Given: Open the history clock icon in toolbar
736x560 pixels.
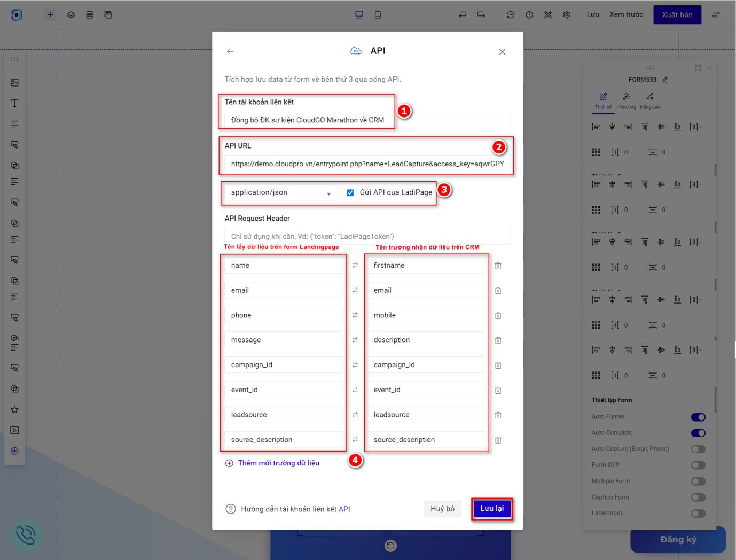Looking at the screenshot, I should [511, 15].
